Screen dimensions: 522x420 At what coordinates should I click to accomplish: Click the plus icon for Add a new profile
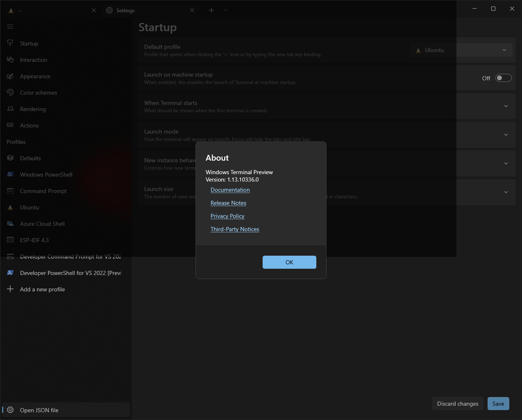10,289
